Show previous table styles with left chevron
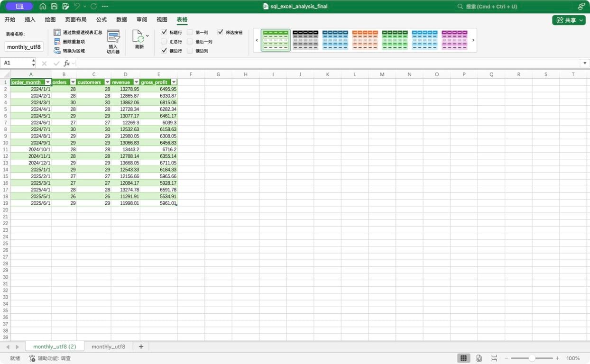This screenshot has width=590, height=364. (257, 40)
